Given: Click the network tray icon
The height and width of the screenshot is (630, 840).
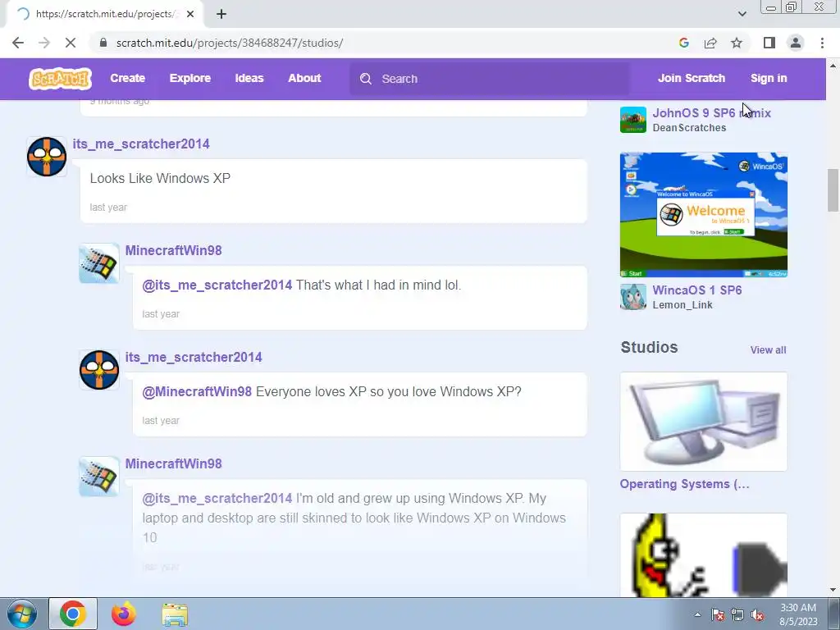Looking at the screenshot, I should point(737,615).
